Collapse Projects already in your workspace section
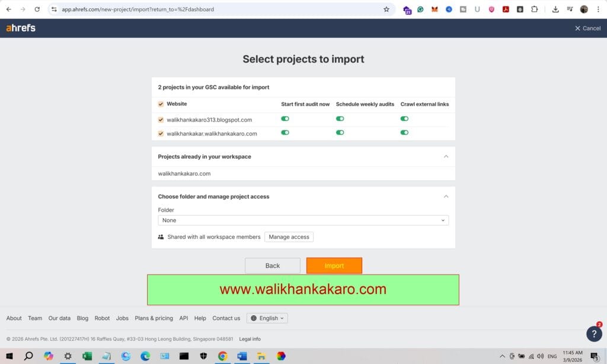 [x=446, y=157]
